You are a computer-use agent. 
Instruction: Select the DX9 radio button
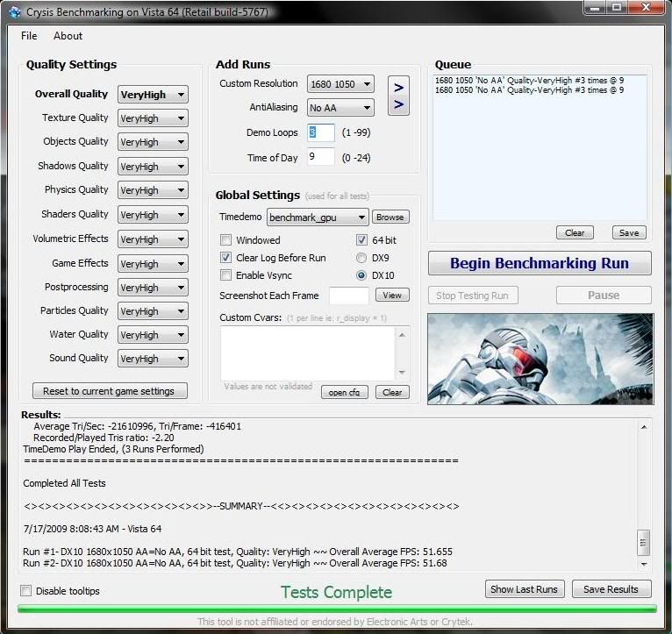[x=361, y=258]
